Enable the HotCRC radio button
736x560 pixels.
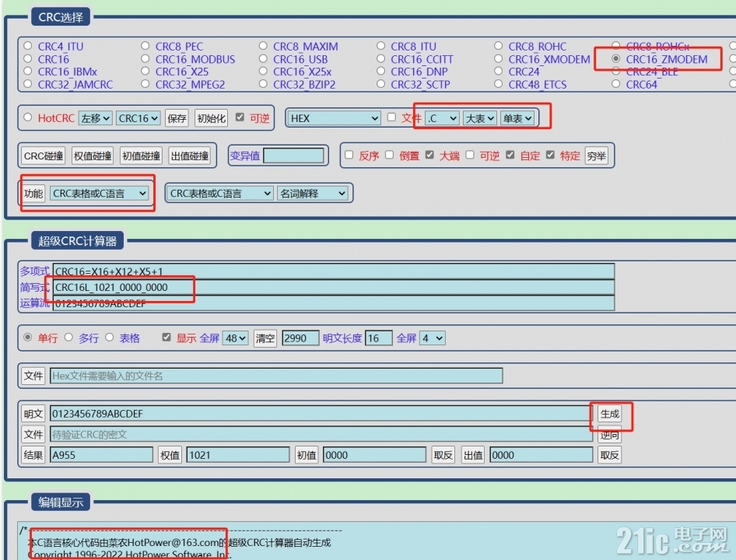28,117
